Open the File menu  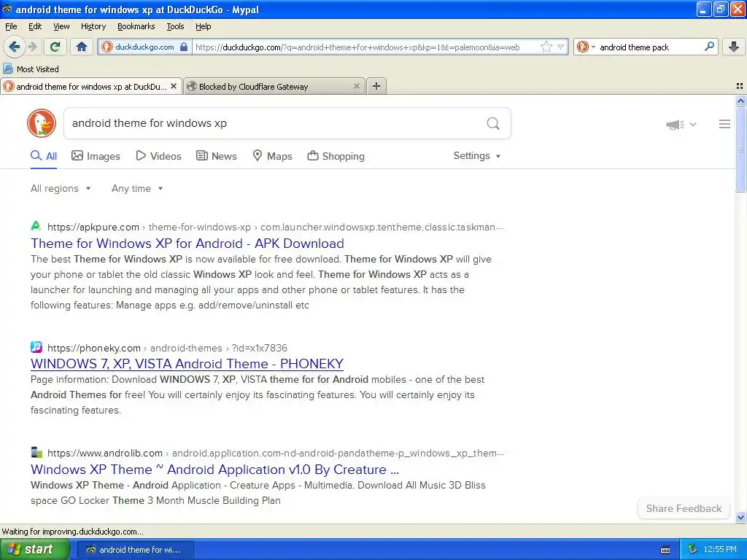pos(11,26)
